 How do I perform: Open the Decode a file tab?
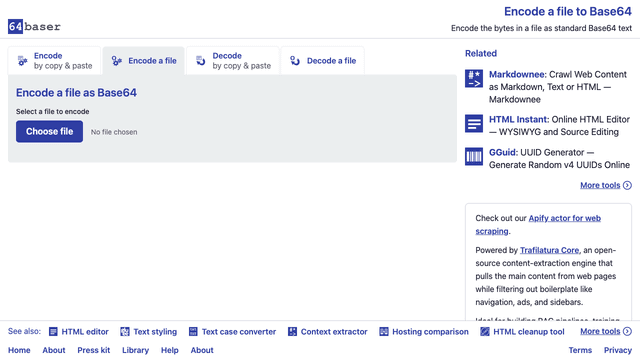[x=322, y=61]
